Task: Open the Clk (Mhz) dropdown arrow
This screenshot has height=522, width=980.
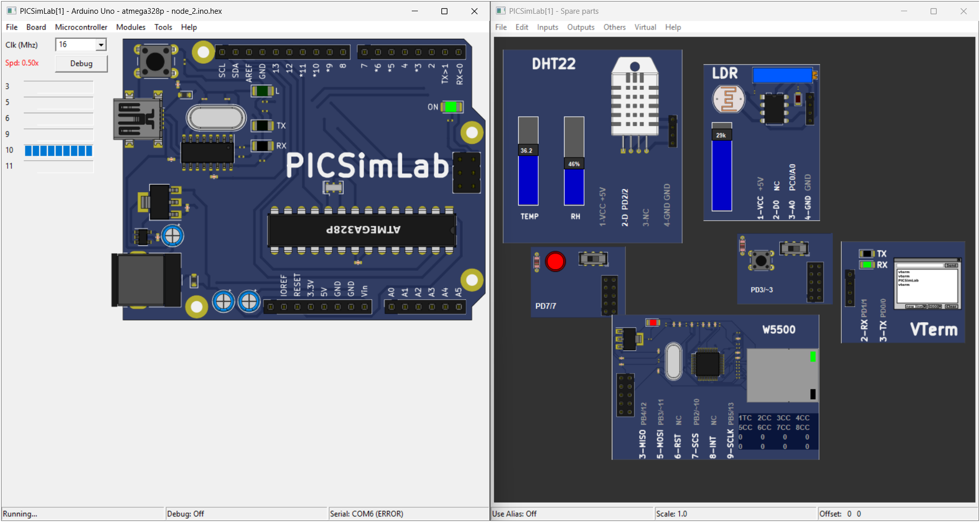Action: [x=101, y=45]
